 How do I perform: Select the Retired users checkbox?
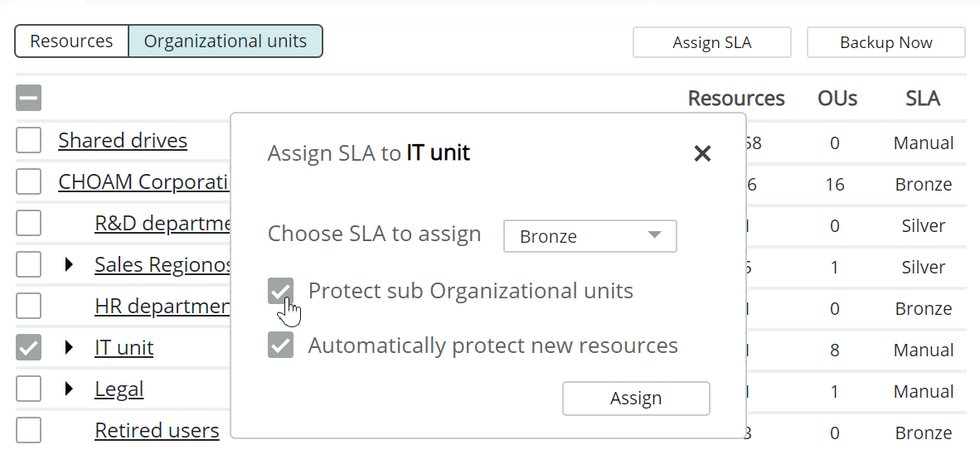(28, 431)
